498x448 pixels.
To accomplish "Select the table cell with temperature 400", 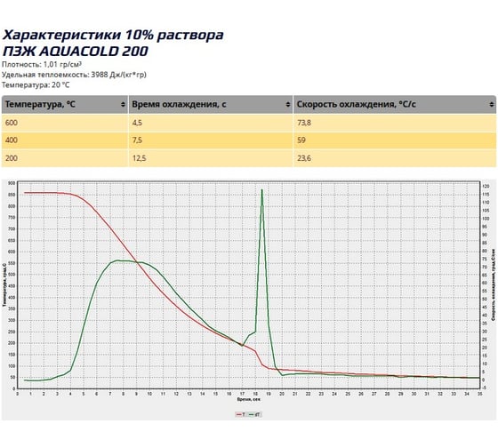I will [65, 140].
